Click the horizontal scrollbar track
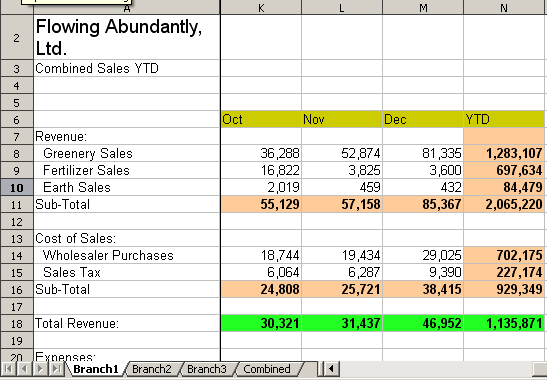Image resolution: width=551 pixels, height=382 pixels. 436,369
